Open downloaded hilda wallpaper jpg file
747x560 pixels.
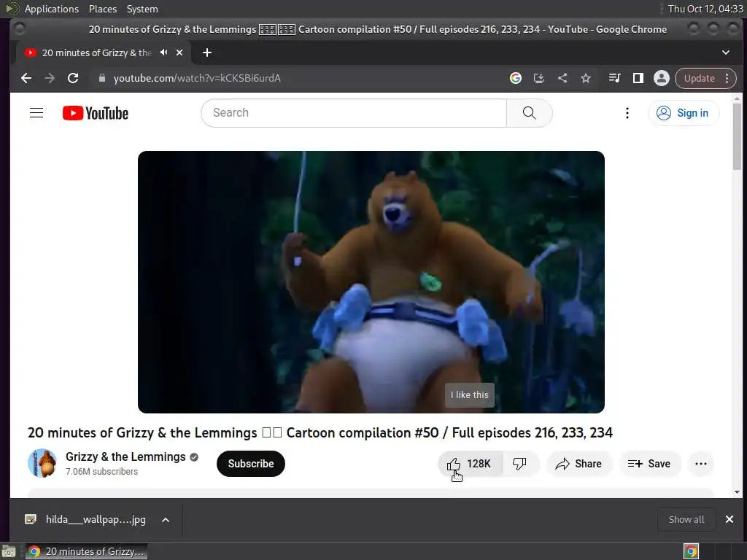coord(86,519)
